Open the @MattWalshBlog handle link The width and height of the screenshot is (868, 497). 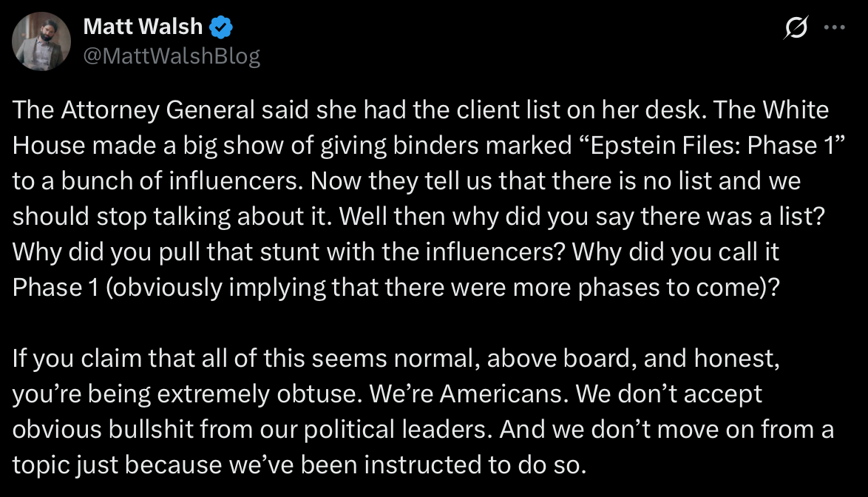coord(172,56)
